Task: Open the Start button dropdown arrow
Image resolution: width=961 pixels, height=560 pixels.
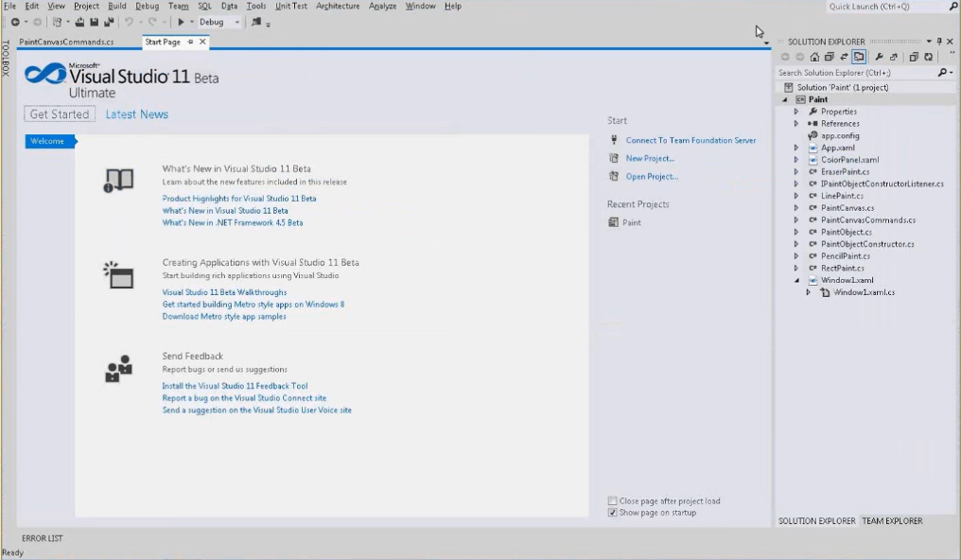Action: pyautogui.click(x=191, y=22)
